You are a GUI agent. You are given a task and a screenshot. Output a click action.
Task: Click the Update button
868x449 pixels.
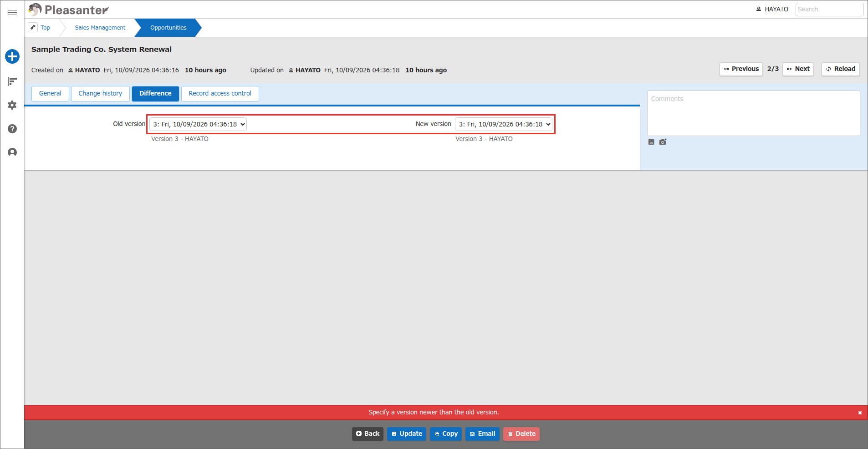tap(407, 434)
